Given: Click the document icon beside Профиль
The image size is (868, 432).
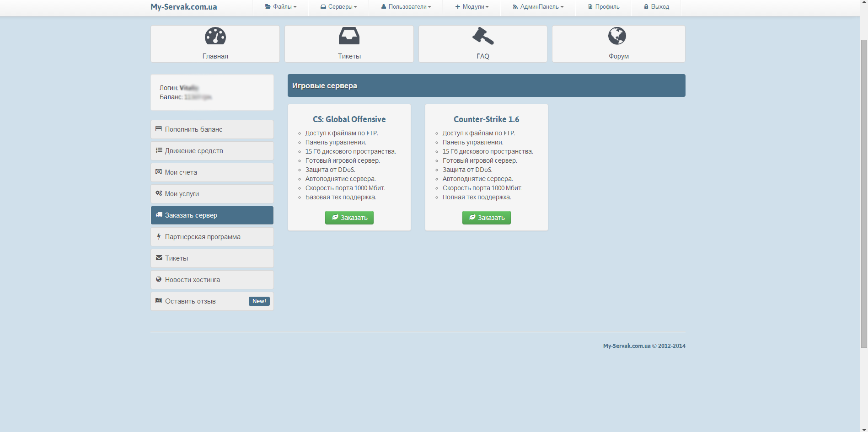Looking at the screenshot, I should pos(590,6).
